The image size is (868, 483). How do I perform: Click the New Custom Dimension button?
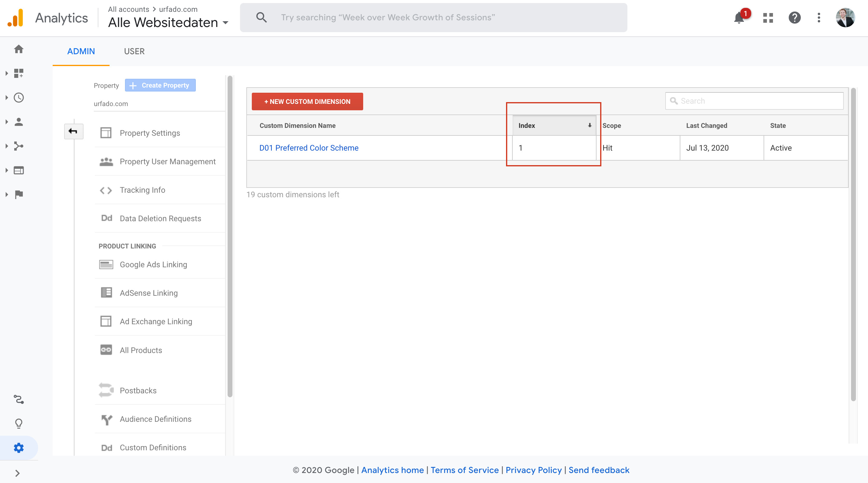tap(307, 102)
